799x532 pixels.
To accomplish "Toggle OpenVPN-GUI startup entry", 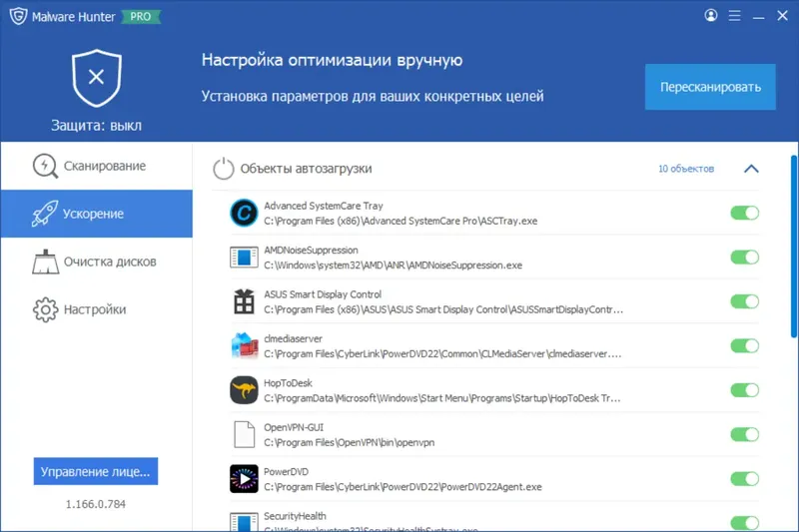I will click(744, 434).
